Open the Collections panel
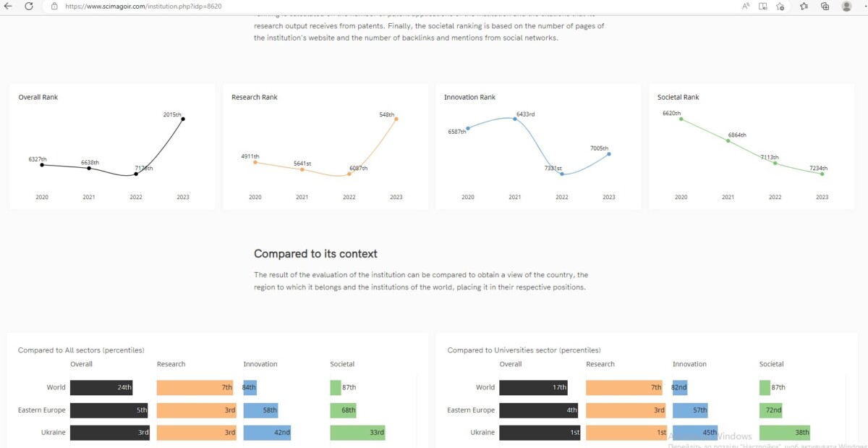Viewport: 868px width, 448px height. pyautogui.click(x=825, y=6)
